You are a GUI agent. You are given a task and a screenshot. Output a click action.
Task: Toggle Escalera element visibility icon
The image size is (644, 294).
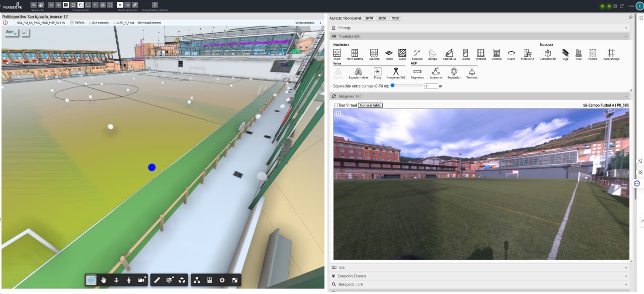[x=417, y=53]
